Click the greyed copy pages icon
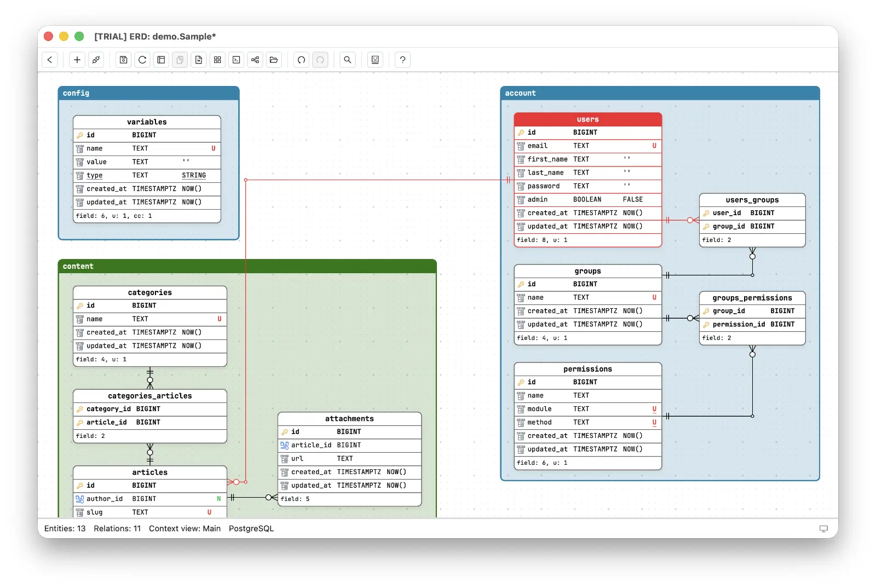 pyautogui.click(x=180, y=60)
